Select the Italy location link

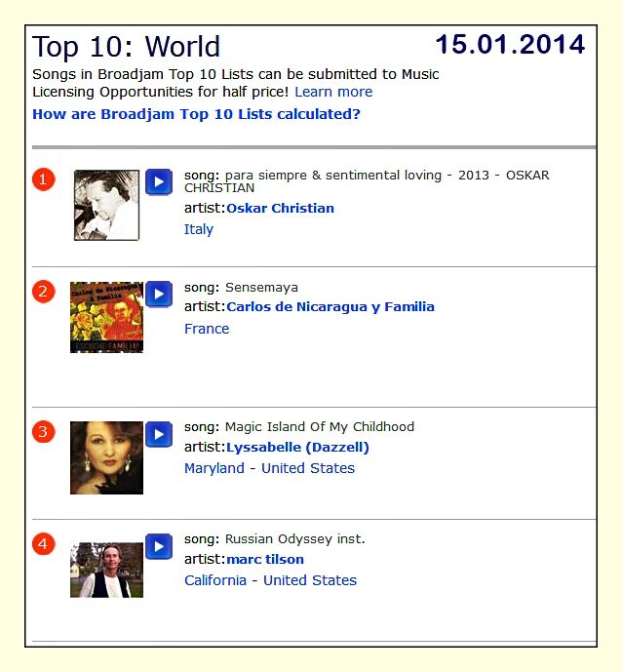(x=199, y=229)
